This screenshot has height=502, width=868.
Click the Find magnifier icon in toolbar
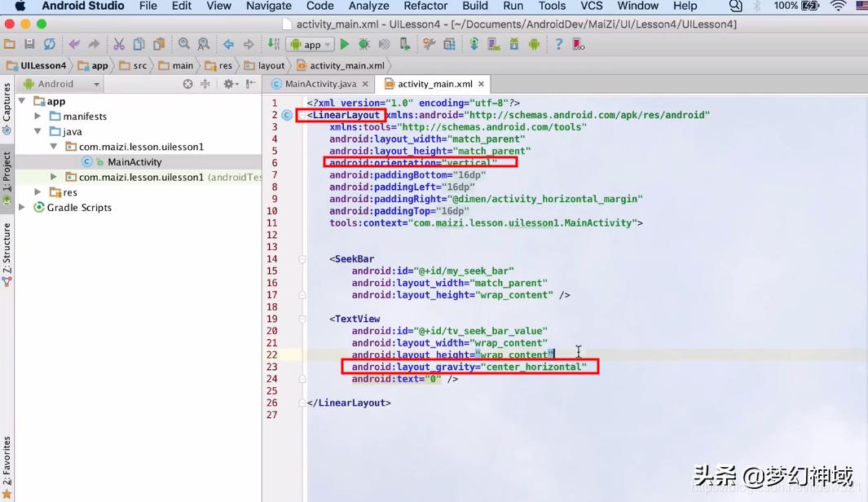coord(184,45)
